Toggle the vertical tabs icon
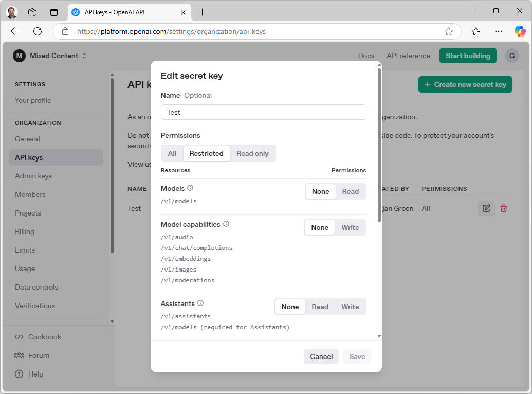 (x=54, y=12)
